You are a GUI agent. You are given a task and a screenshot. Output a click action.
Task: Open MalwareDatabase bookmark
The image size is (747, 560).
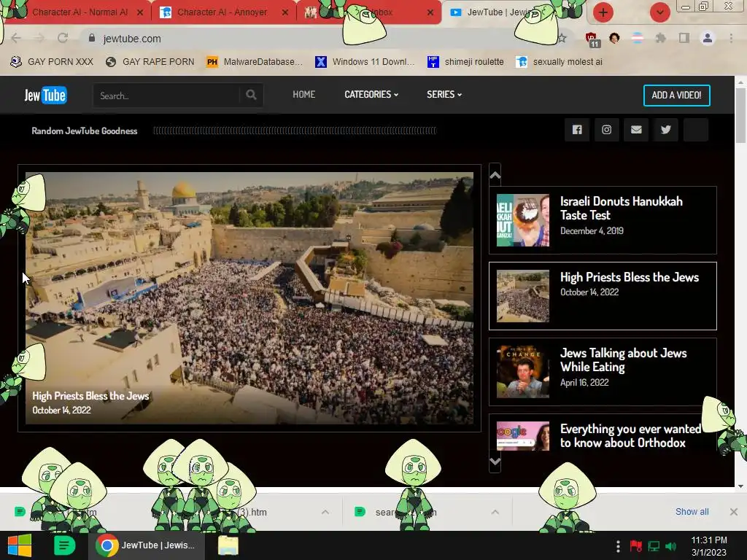[255, 62]
